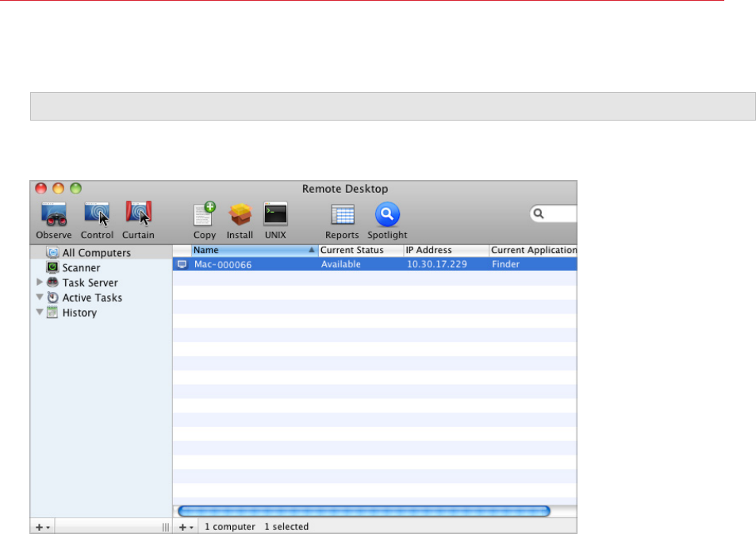This screenshot has width=756, height=534.
Task: Click the sidebar resize grip handle
Action: tap(165, 527)
